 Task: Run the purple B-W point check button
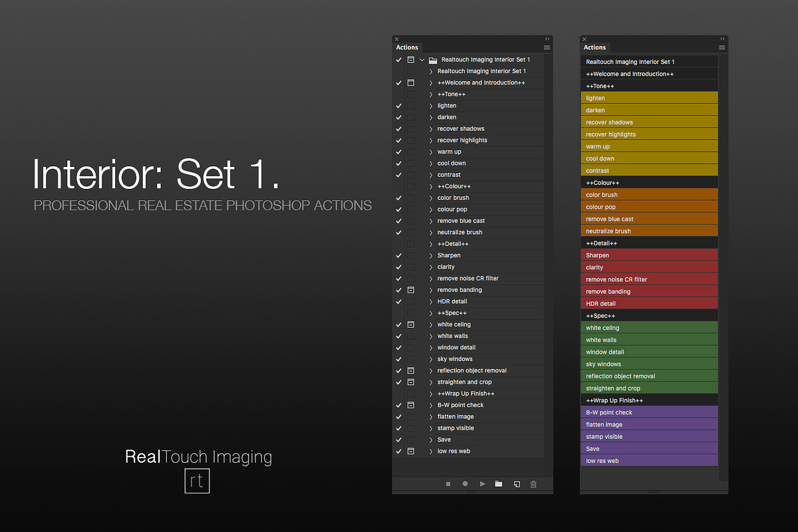click(649, 412)
